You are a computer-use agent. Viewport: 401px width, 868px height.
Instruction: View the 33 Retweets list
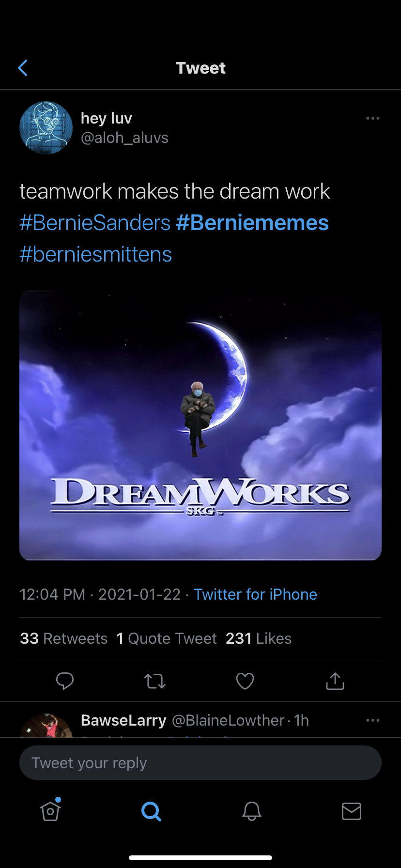click(x=64, y=638)
